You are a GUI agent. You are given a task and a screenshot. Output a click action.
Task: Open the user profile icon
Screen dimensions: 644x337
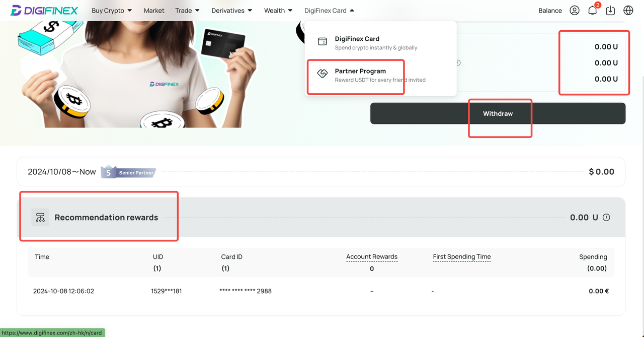pyautogui.click(x=575, y=11)
